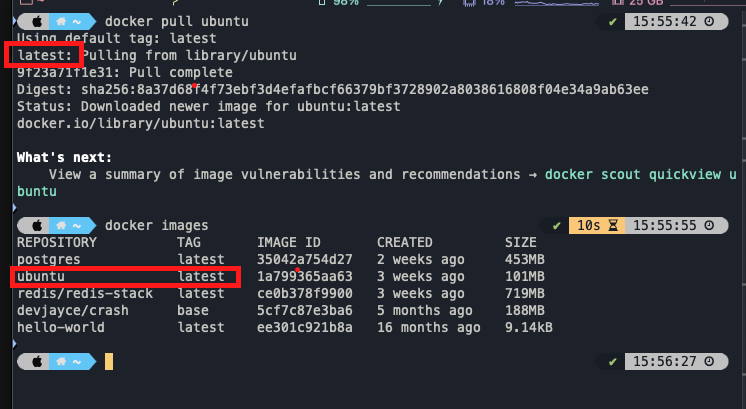Select the 'redis/redis-stack' repository name
746x409 pixels.
(x=85, y=293)
